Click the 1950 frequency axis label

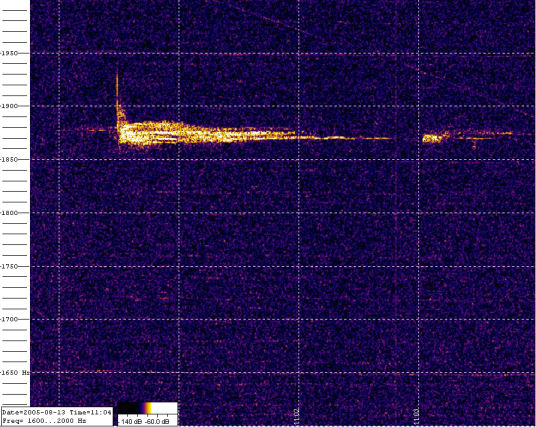(x=9, y=53)
